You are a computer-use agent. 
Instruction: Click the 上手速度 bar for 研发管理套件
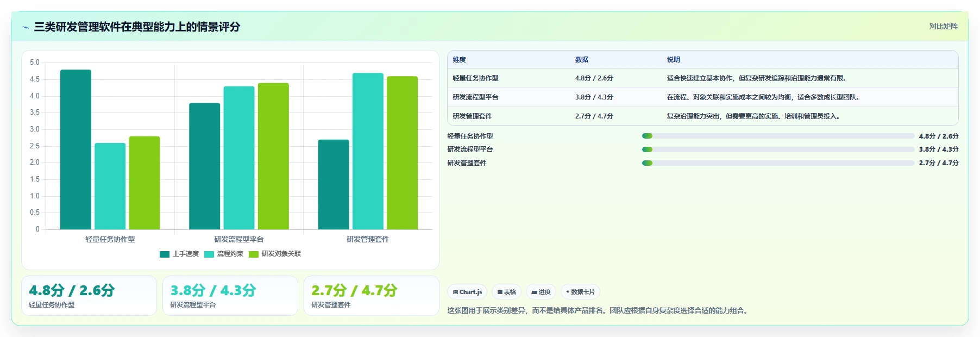[x=334, y=184]
